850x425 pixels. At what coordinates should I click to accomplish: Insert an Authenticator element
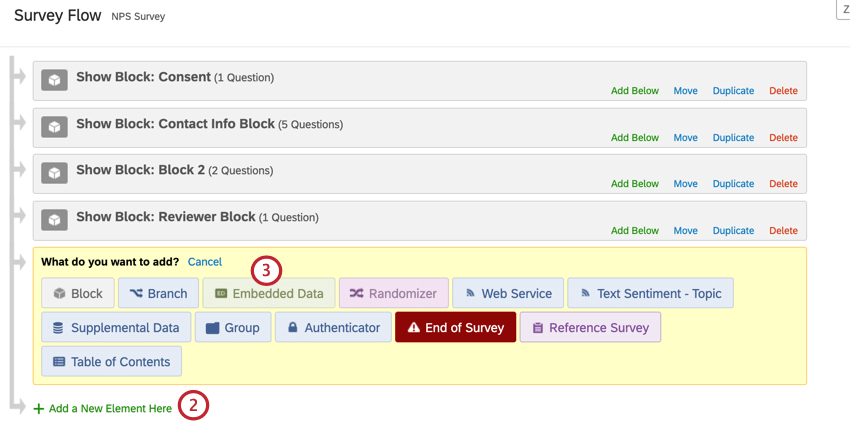click(x=333, y=327)
